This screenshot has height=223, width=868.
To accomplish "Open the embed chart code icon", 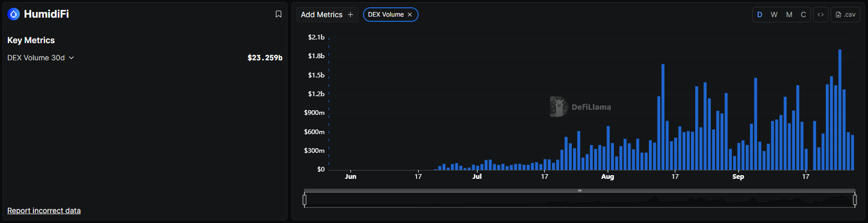I will coord(821,15).
